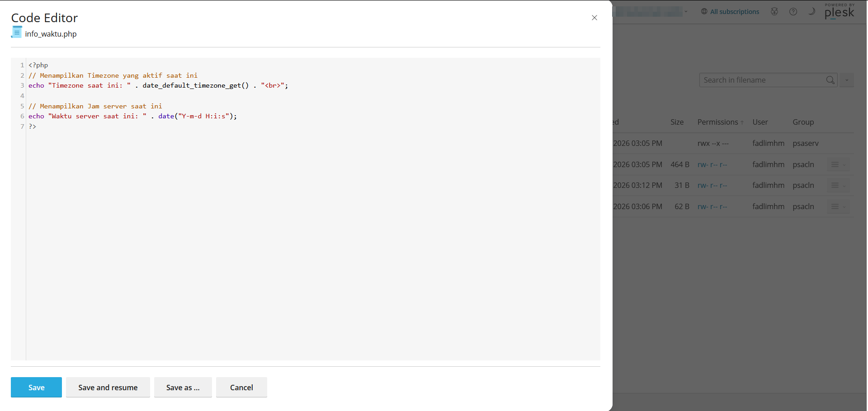Click the search magnifier icon
Image resolution: width=868 pixels, height=411 pixels.
tap(830, 80)
